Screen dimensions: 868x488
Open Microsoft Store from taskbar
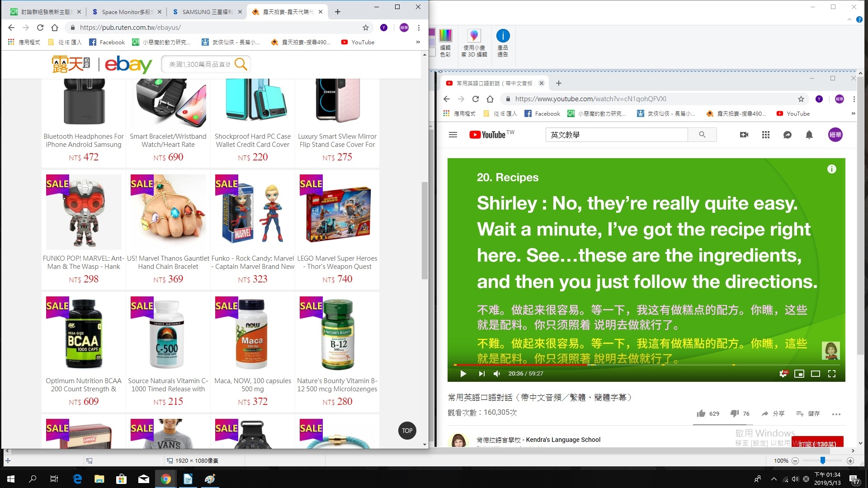click(x=121, y=479)
